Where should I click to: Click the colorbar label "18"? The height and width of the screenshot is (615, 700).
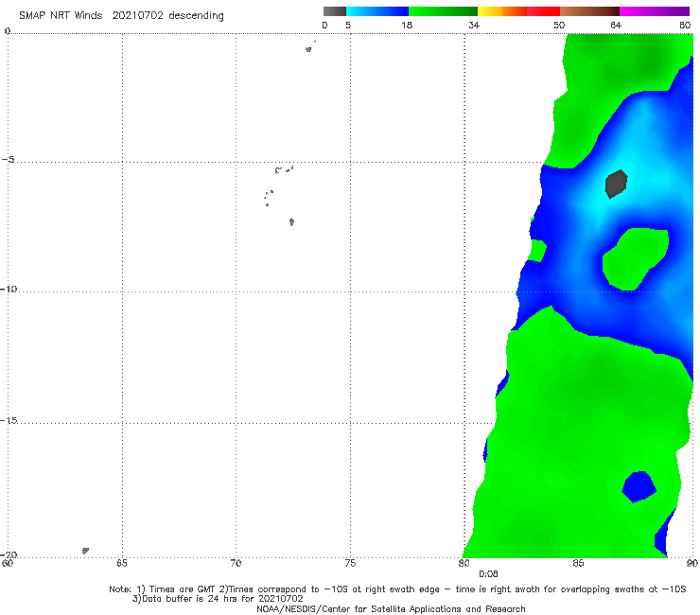407,26
